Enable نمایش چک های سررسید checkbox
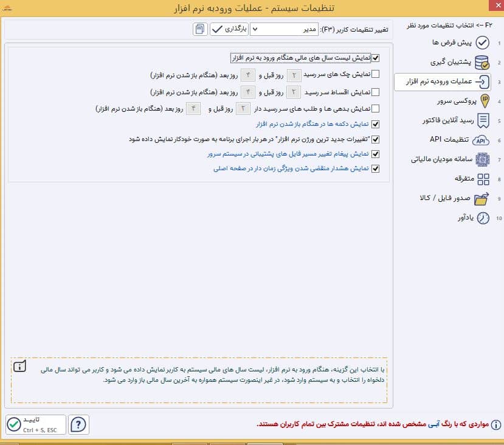 coord(375,74)
